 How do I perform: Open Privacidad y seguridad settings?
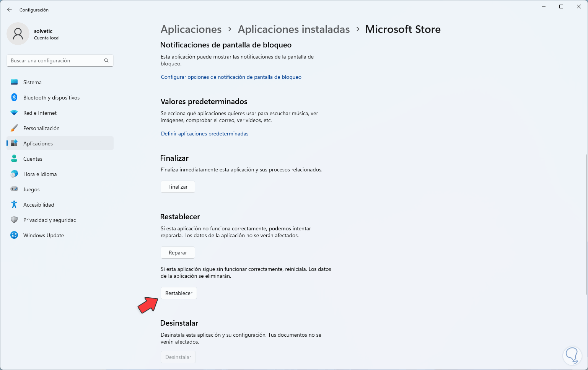click(x=50, y=220)
